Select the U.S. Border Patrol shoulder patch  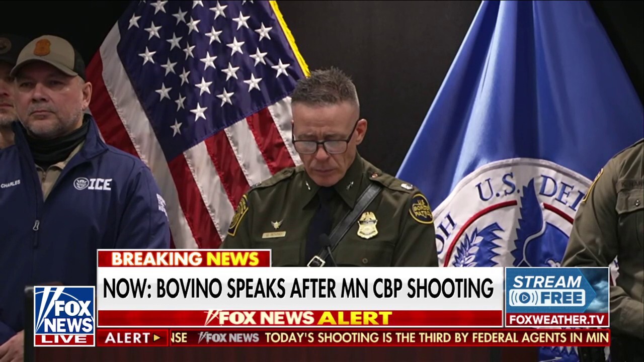click(x=420, y=208)
